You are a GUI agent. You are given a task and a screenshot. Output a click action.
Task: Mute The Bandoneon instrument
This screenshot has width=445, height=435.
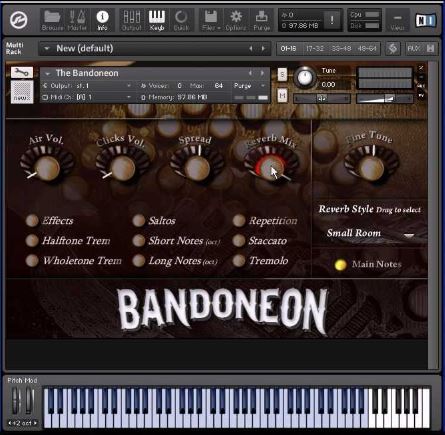point(282,96)
